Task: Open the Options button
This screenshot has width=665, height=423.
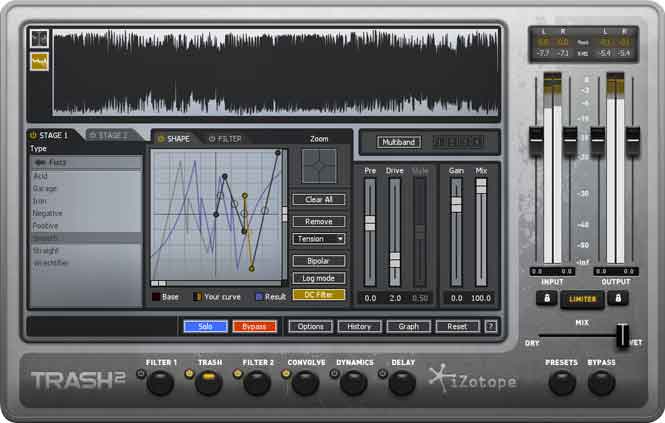Action: pos(310,326)
